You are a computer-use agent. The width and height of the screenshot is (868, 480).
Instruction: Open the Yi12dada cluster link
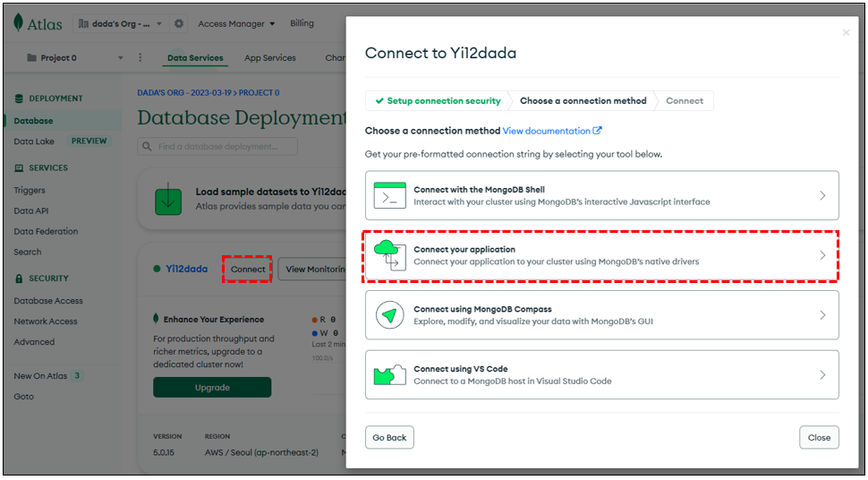(186, 269)
